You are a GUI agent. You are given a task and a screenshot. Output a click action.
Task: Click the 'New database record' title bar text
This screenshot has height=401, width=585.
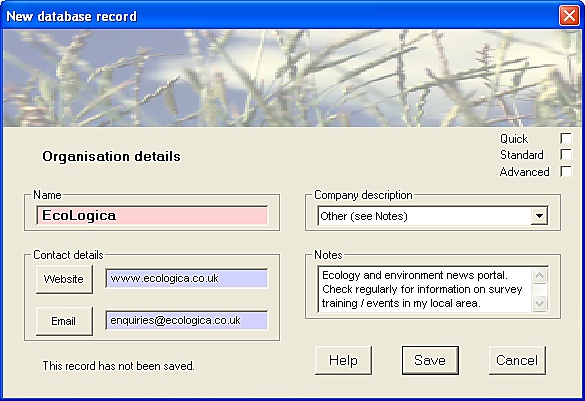coord(72,16)
